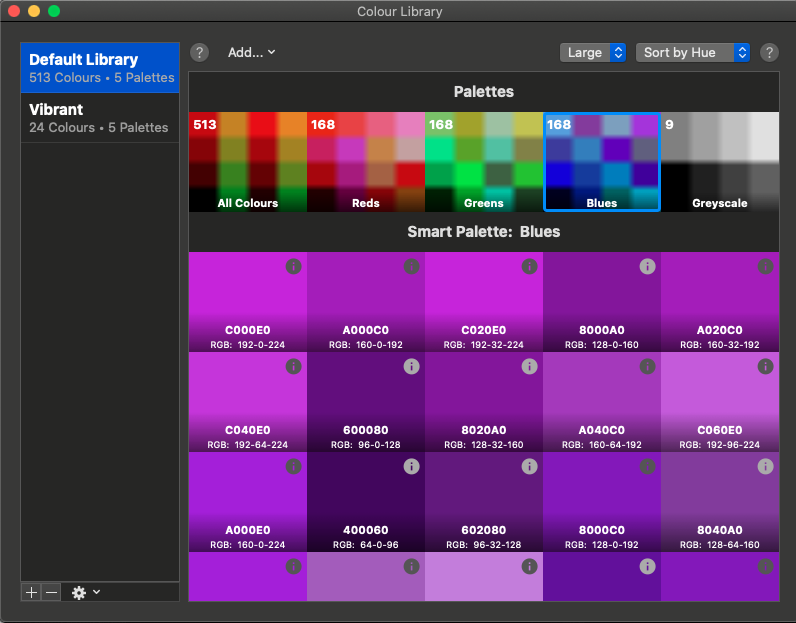
Task: Click help icon beside Add menu
Action: pos(200,52)
